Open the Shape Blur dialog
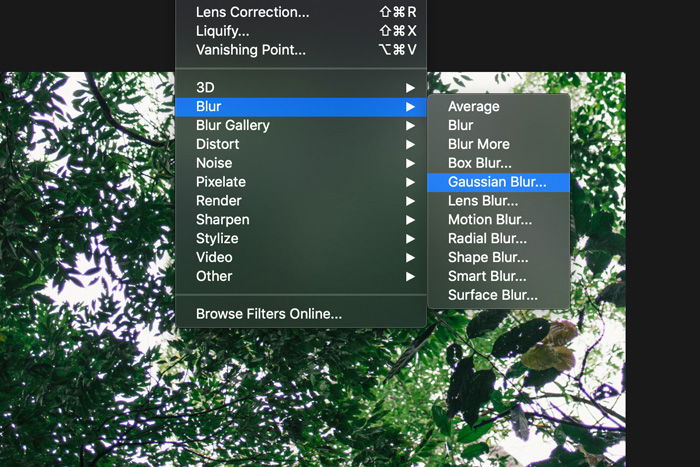700x467 pixels. (498, 257)
